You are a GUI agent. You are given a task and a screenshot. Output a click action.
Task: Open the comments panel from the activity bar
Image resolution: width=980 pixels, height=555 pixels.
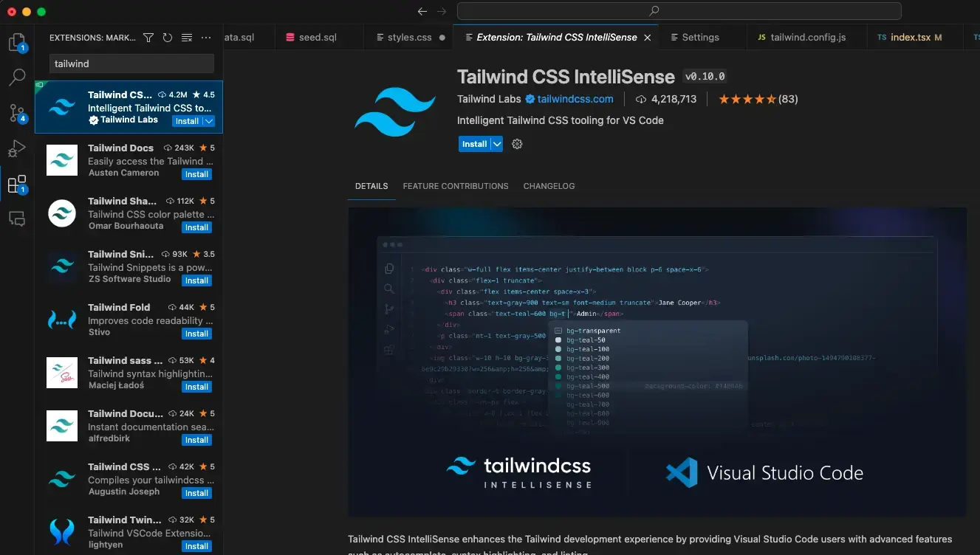coord(17,218)
